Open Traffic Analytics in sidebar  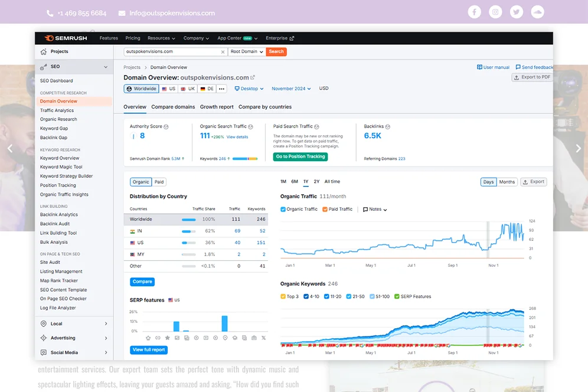coord(57,110)
